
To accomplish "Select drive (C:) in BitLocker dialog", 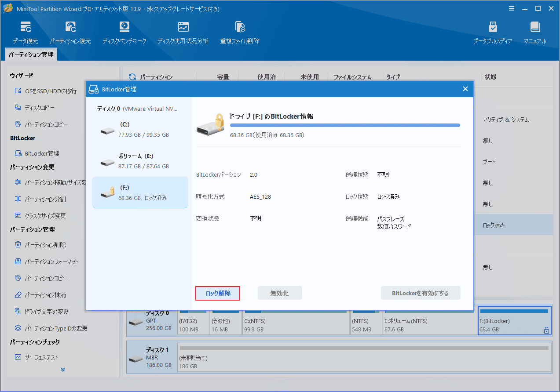I will 140,130.
